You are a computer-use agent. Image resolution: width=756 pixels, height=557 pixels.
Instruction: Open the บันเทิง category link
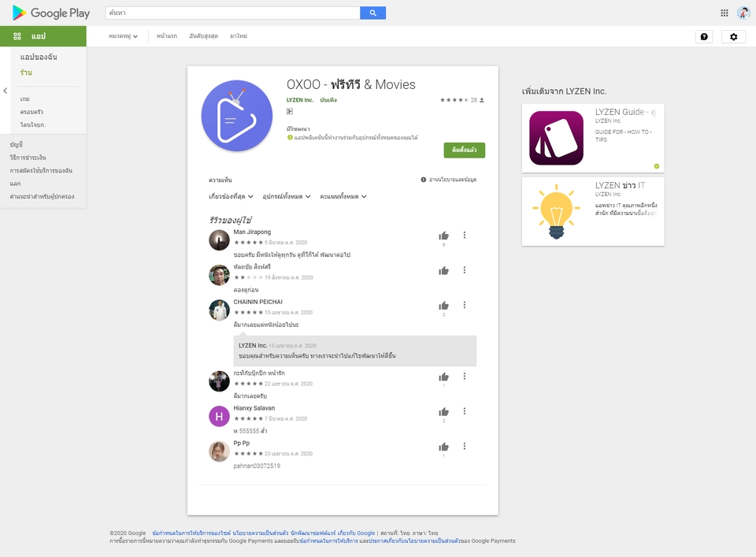[x=328, y=100]
